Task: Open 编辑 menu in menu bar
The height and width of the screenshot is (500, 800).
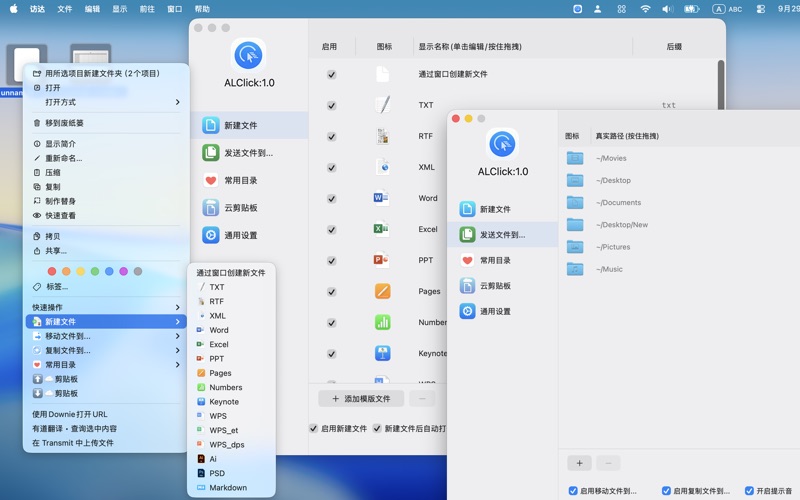Action: click(92, 9)
